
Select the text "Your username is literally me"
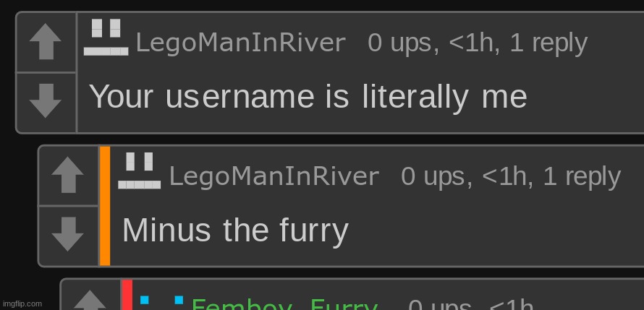coord(308,97)
